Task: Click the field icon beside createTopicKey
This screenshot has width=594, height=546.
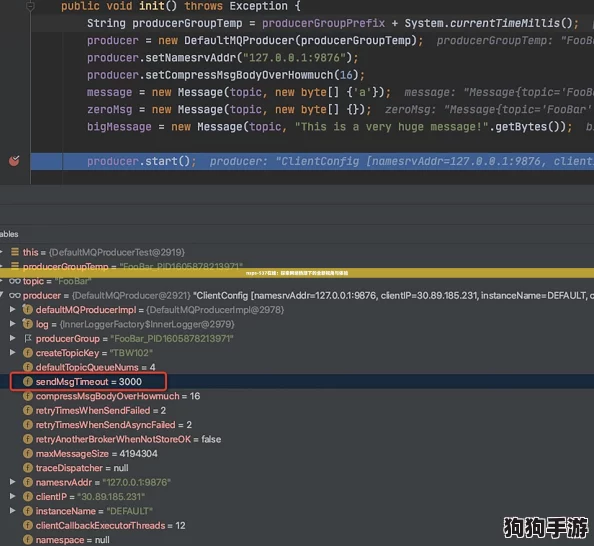Action: coord(28,353)
